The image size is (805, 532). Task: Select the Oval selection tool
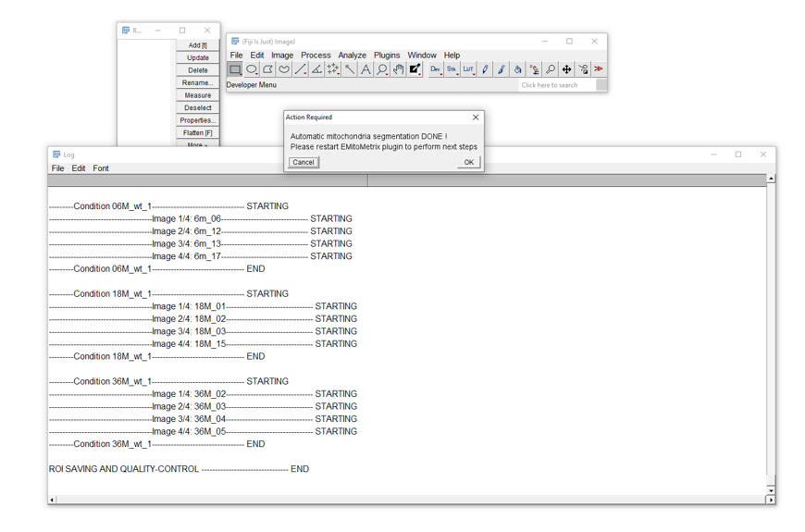point(252,69)
